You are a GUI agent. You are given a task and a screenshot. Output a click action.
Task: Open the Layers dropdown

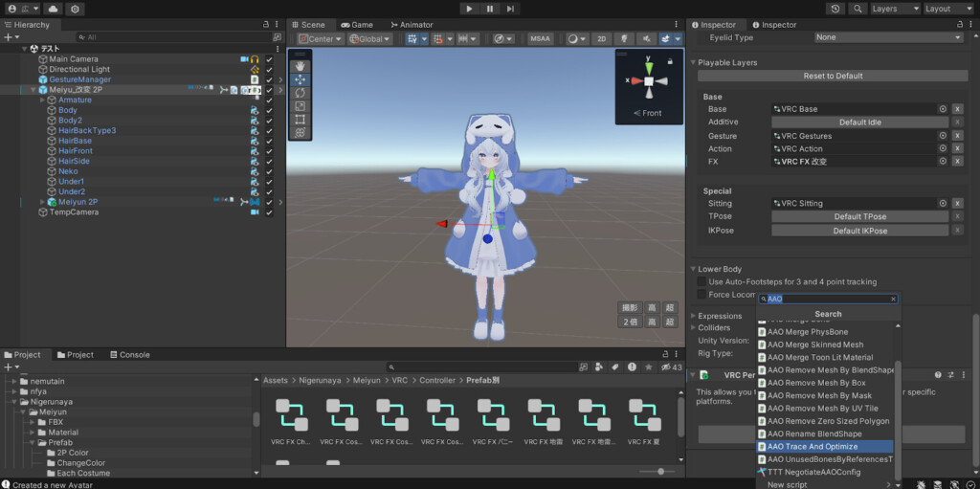(x=895, y=9)
